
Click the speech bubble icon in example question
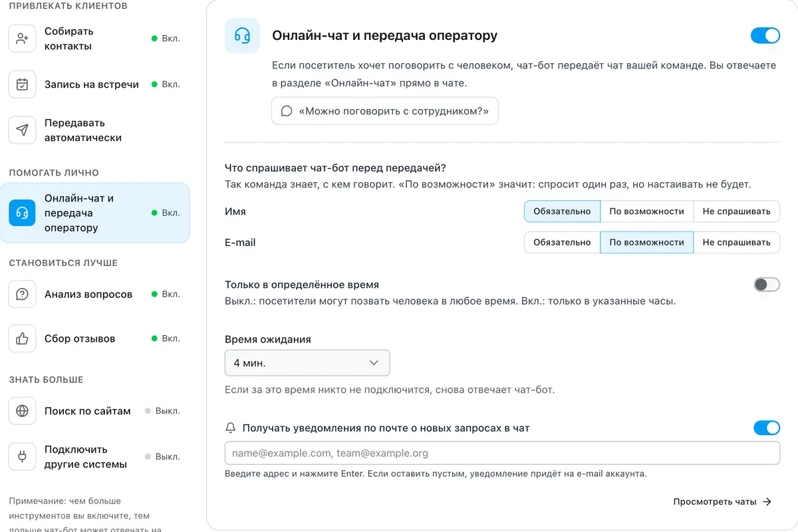click(x=287, y=111)
